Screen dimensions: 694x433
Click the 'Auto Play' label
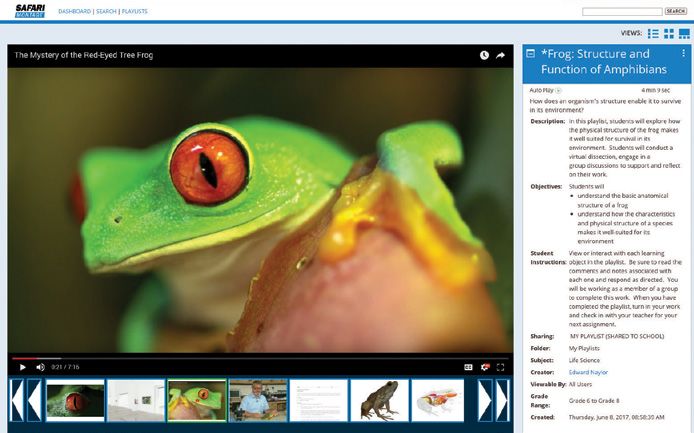(541, 90)
